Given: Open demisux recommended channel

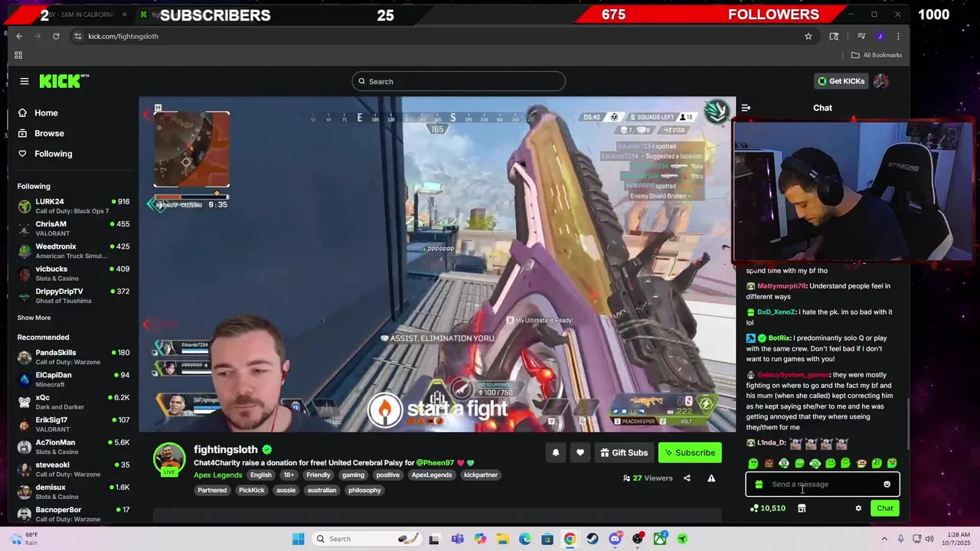Looking at the screenshot, I should click(x=73, y=492).
